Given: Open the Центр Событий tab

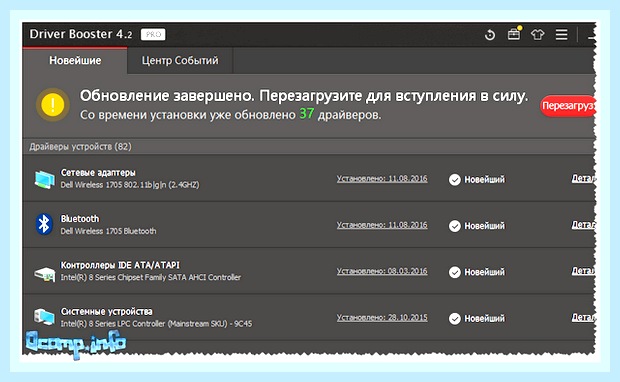Looking at the screenshot, I should pos(180,61).
